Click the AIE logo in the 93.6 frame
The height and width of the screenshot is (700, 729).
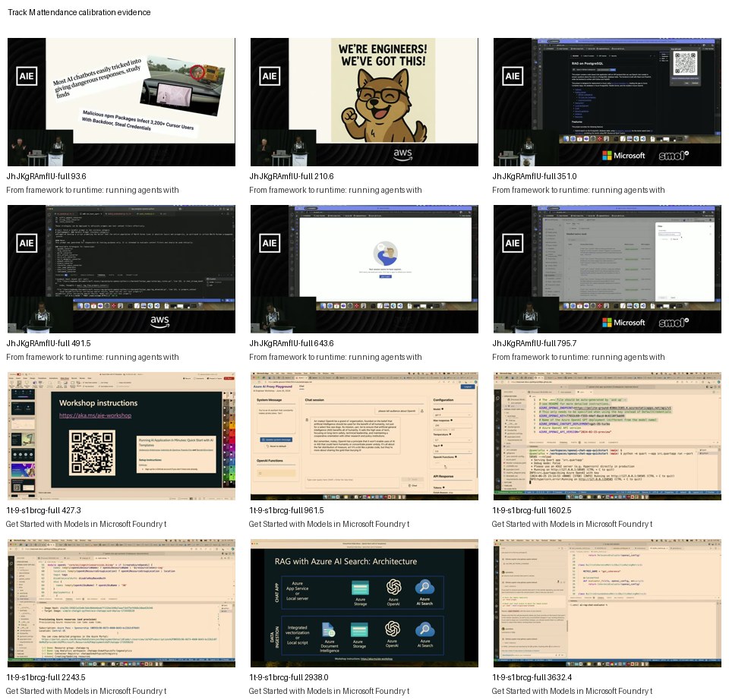(x=26, y=76)
